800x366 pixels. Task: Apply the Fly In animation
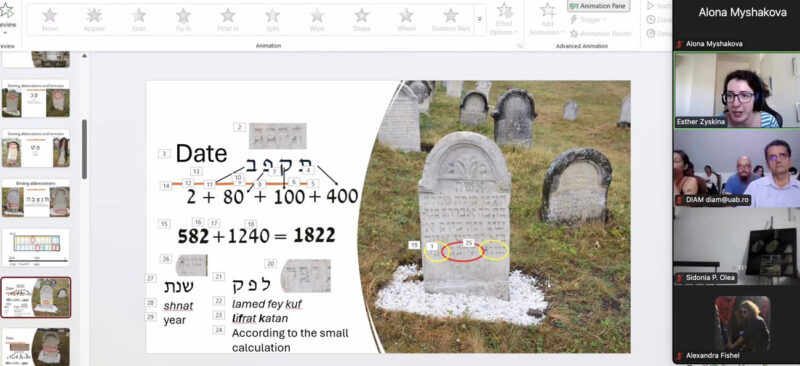tap(183, 20)
